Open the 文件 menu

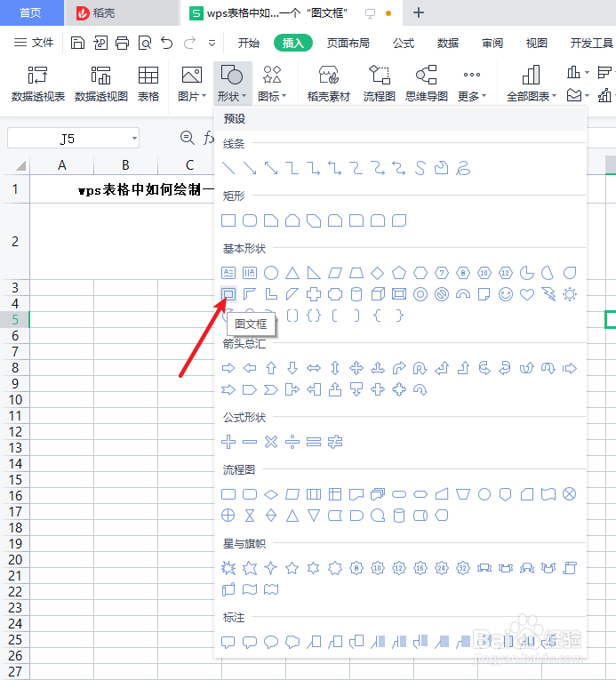coord(34,43)
